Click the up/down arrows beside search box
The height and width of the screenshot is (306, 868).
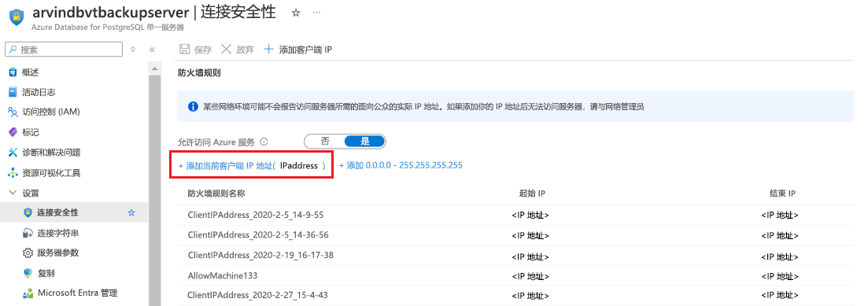[133, 50]
